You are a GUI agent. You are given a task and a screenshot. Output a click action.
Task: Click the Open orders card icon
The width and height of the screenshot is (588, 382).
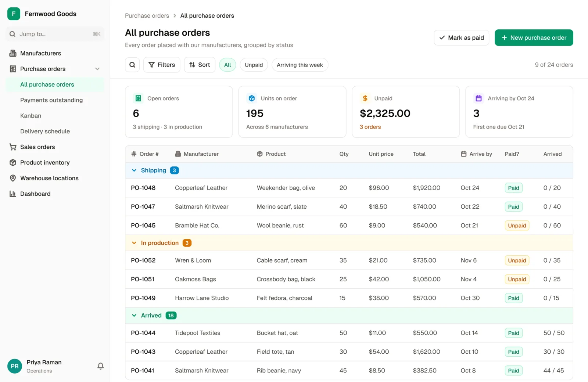[138, 98]
